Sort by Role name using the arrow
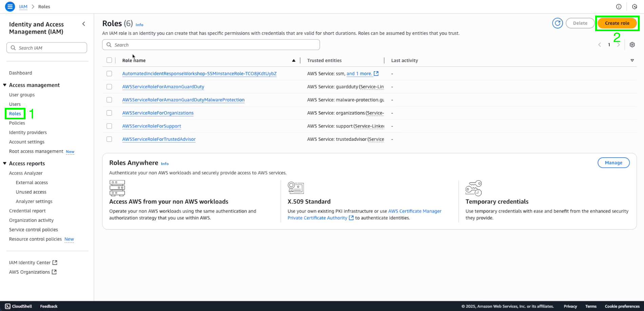644x311 pixels. click(x=294, y=60)
